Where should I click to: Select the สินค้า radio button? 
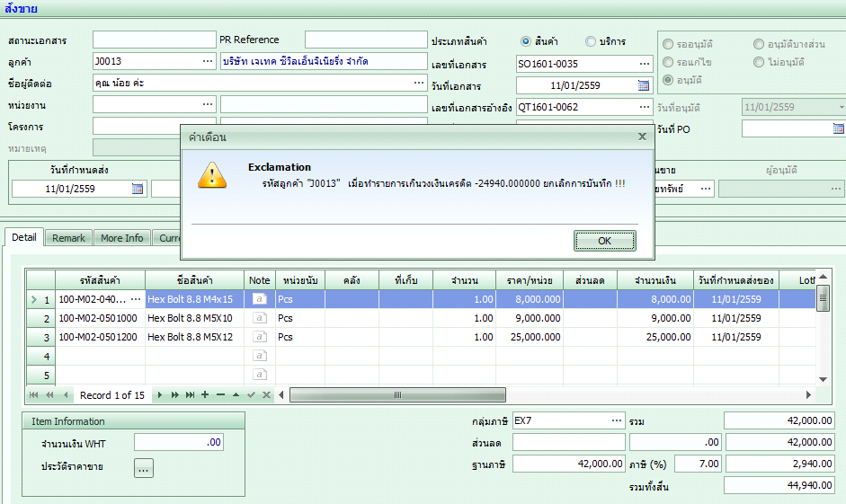tap(526, 41)
